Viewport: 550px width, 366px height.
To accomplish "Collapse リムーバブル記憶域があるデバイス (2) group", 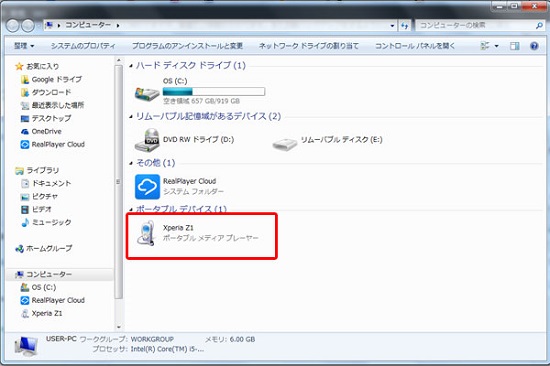I will (131, 117).
